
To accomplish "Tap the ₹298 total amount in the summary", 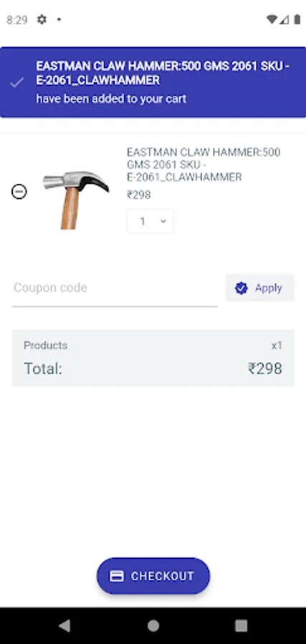I will 265,369.
